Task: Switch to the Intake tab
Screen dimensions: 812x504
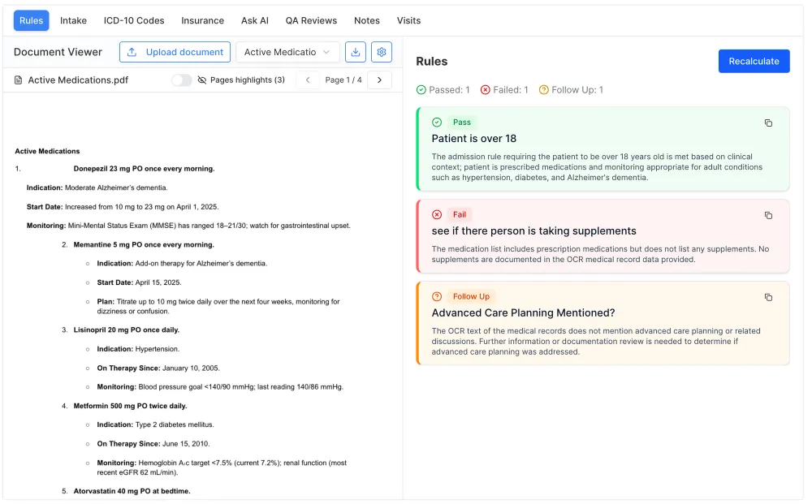Action: click(73, 20)
